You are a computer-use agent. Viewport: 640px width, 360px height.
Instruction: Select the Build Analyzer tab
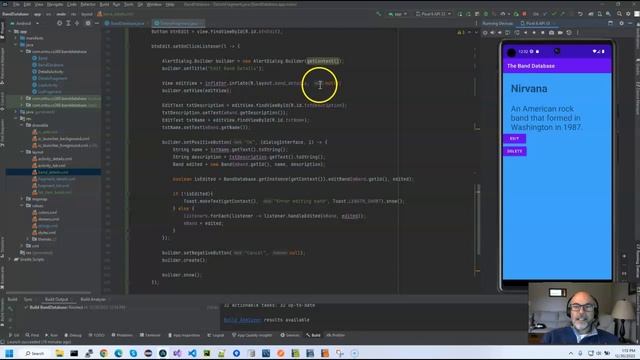pyautogui.click(x=93, y=299)
